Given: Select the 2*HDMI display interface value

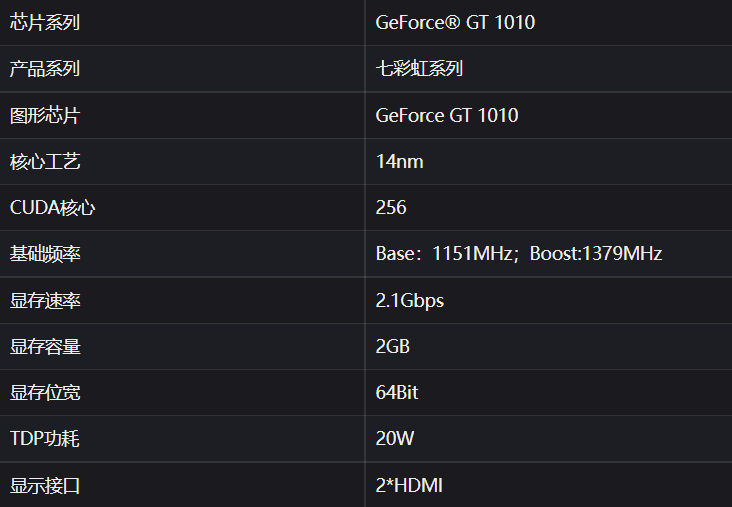Looking at the screenshot, I should (x=409, y=486).
